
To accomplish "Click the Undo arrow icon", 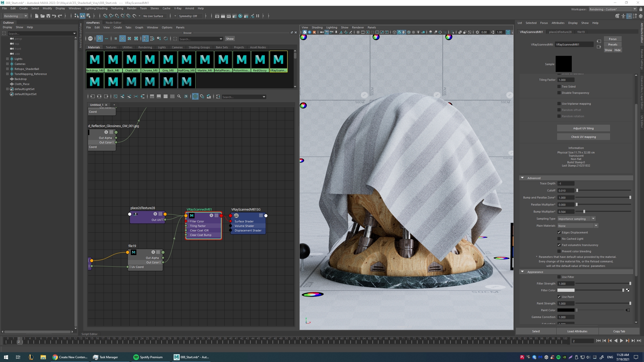I will click(54, 16).
